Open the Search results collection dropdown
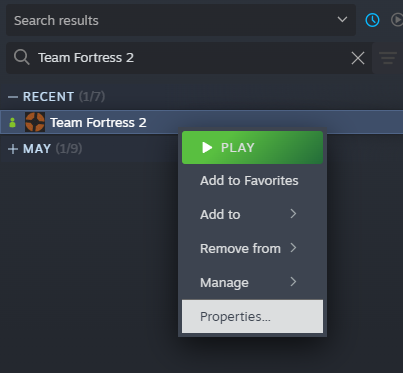The height and width of the screenshot is (373, 403). pos(181,20)
